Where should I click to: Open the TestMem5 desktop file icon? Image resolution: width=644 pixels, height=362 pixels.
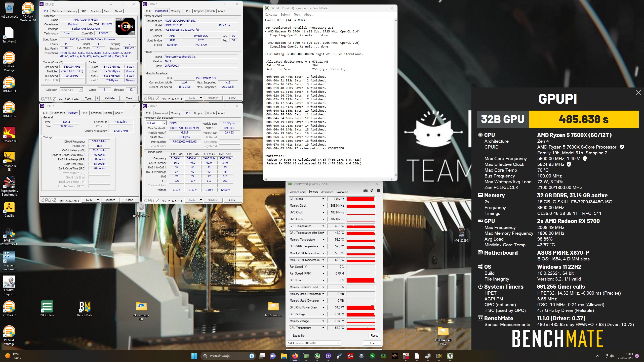coord(9,35)
